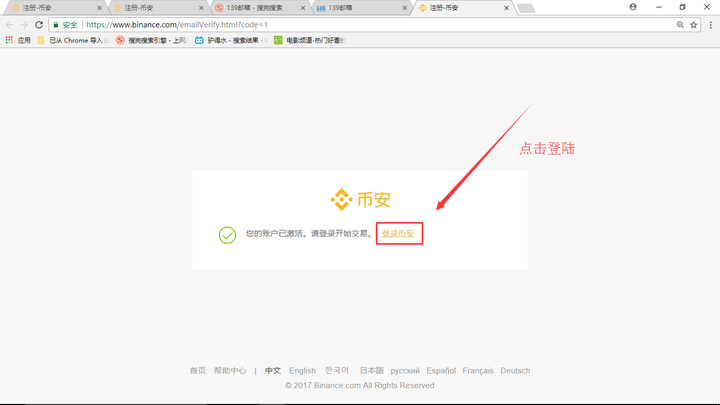Open the zoom magnifier icon in address bar

pyautogui.click(x=680, y=25)
